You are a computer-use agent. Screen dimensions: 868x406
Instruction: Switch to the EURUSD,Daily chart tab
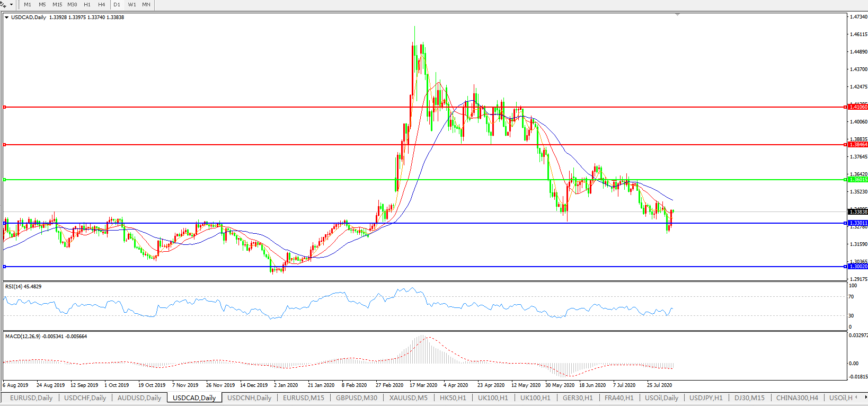31,398
